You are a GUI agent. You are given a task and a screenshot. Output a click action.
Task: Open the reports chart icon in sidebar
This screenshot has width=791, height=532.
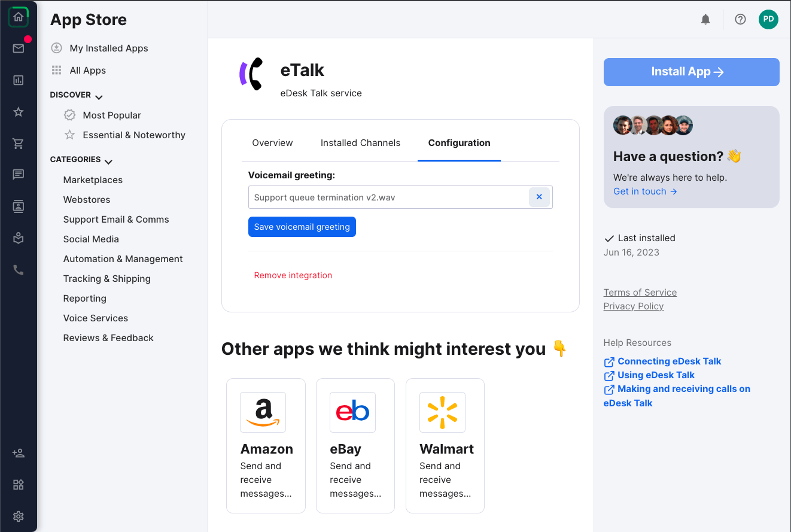19,80
